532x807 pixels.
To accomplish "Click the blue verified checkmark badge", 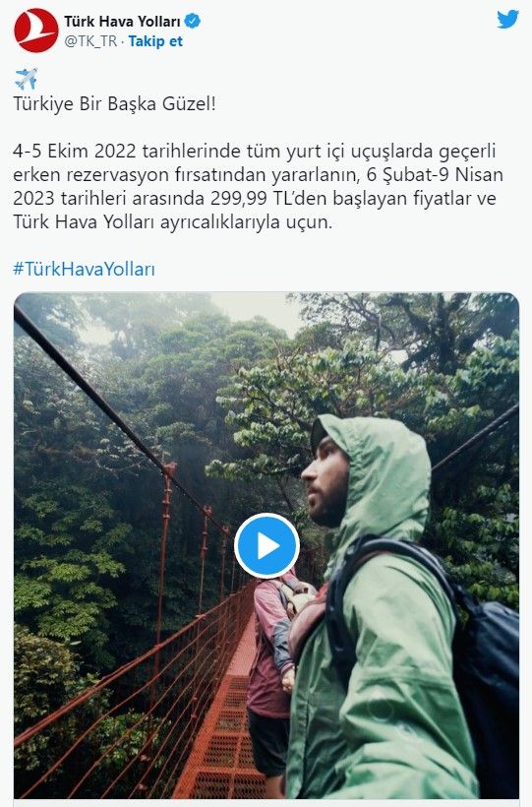I will click(193, 21).
